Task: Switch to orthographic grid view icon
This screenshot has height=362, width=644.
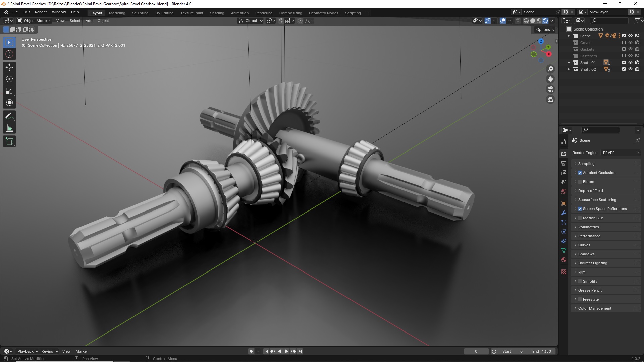Action: point(550,99)
